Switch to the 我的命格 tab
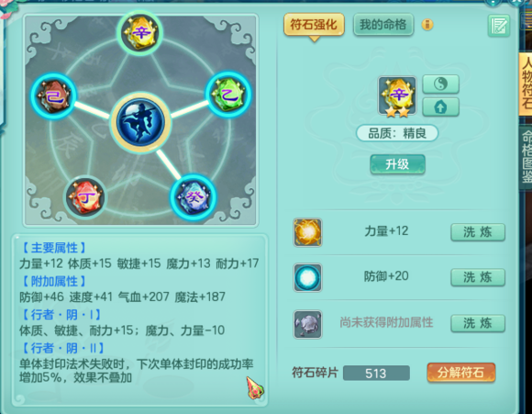The height and width of the screenshot is (414, 532). pyautogui.click(x=383, y=25)
